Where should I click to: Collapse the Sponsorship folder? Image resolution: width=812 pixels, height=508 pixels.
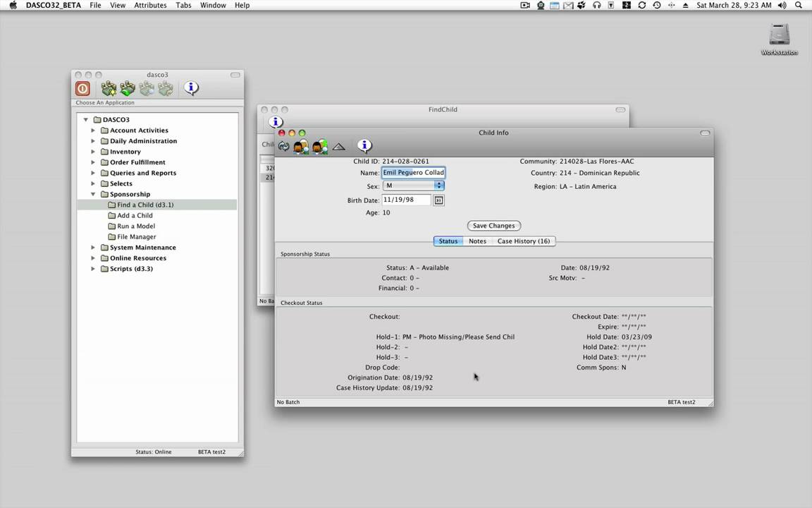[x=93, y=195]
